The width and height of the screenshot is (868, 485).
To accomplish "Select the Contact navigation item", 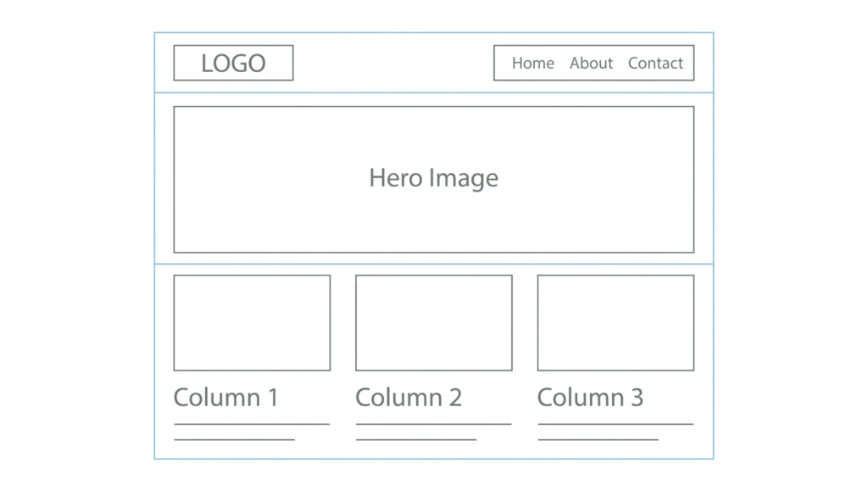I will click(655, 64).
